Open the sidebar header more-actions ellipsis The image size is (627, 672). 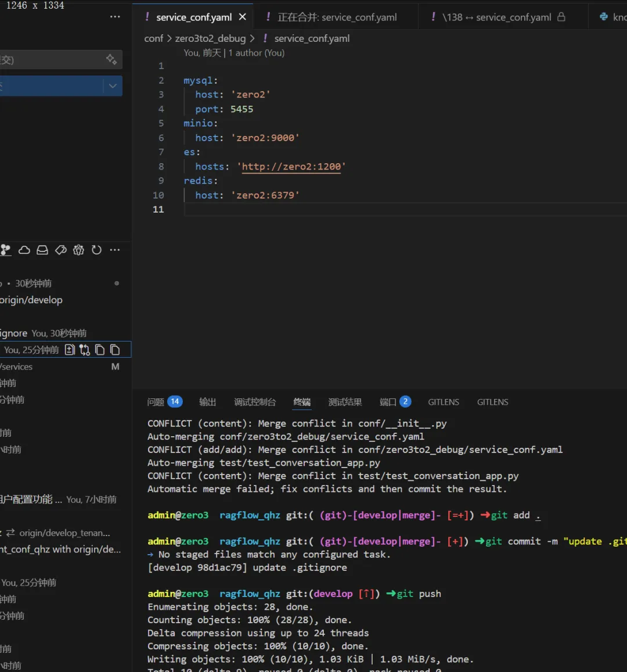pos(115,17)
